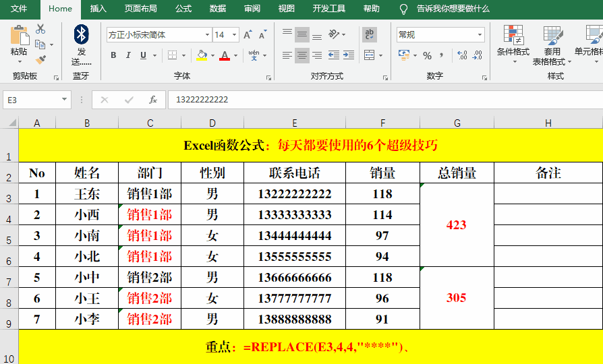
Task: Expand the number format 常规 dropdown
Action: 480,35
